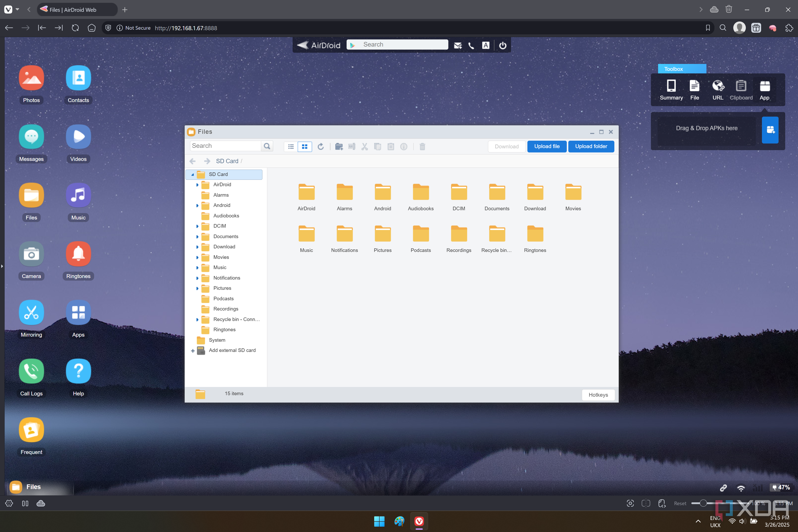The height and width of the screenshot is (532, 798).
Task: Click the Upload file button
Action: (547, 146)
